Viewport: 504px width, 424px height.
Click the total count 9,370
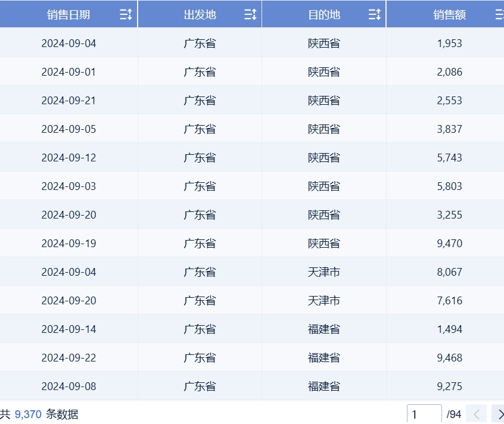coord(28,414)
